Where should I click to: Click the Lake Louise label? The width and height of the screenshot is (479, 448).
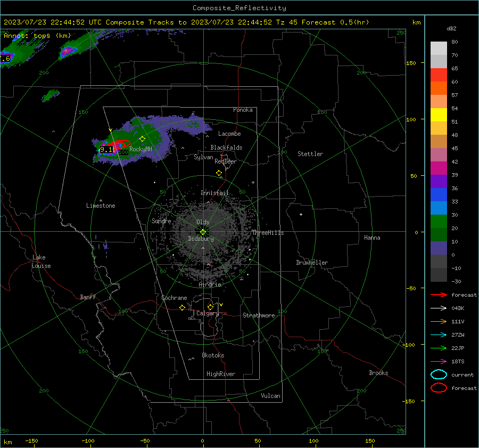tap(41, 262)
